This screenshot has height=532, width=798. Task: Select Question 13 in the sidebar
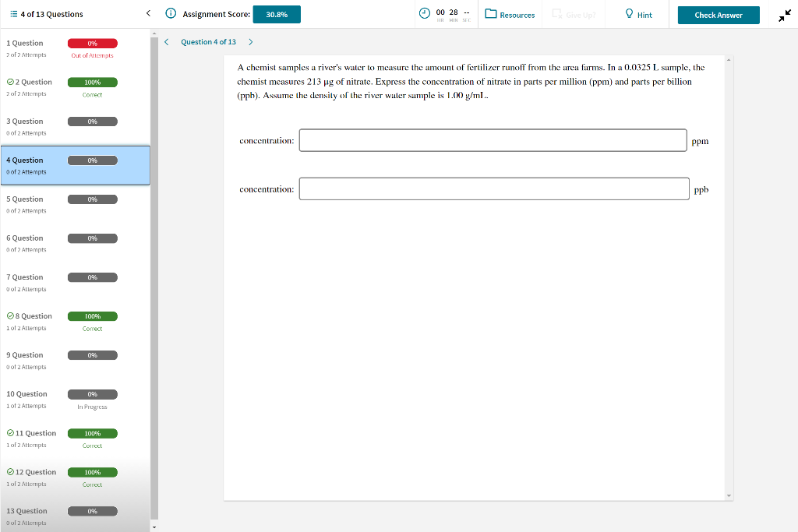click(x=76, y=516)
